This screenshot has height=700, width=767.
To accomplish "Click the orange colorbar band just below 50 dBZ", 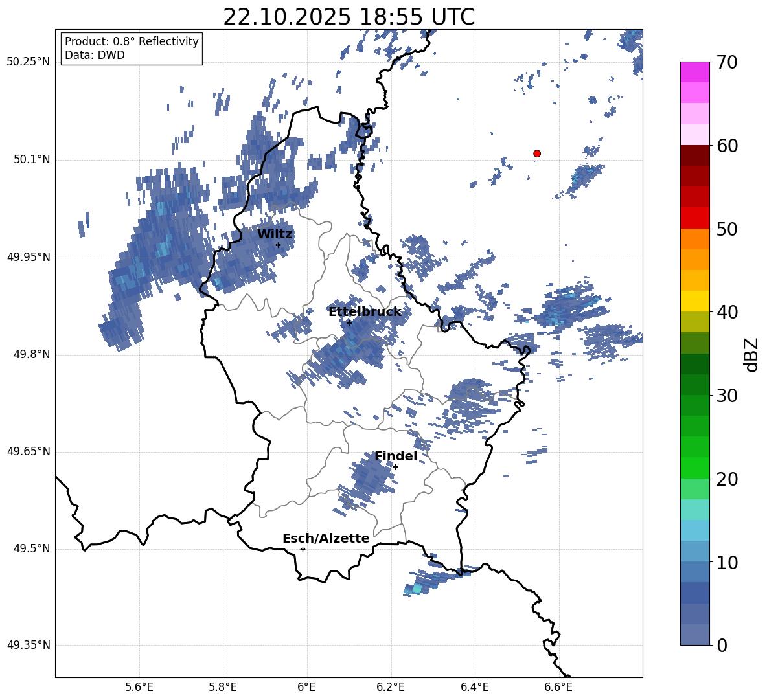I will tap(694, 239).
